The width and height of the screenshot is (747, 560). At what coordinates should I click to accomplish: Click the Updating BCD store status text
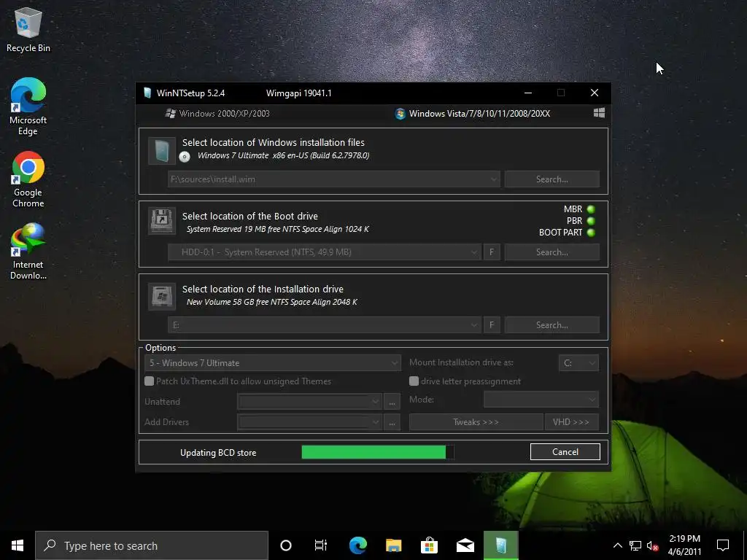pyautogui.click(x=218, y=453)
